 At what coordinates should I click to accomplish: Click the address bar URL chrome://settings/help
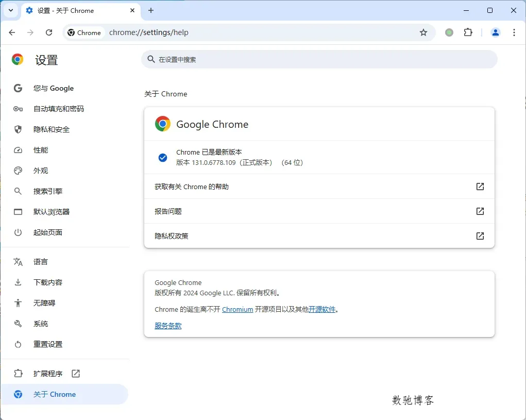pos(148,32)
